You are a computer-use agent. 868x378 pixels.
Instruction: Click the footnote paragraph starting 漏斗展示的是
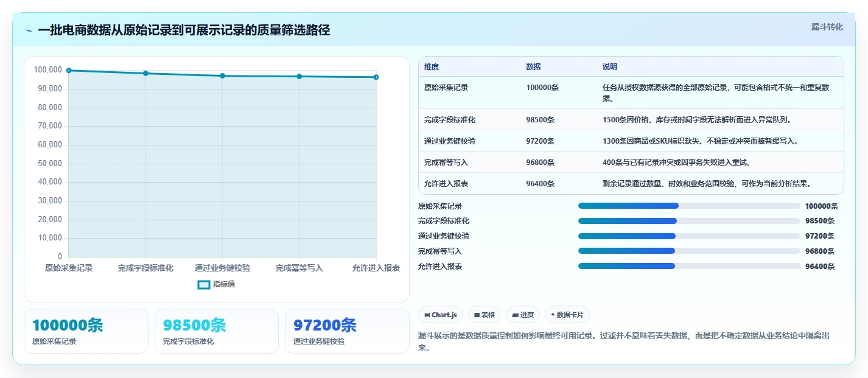(625, 341)
